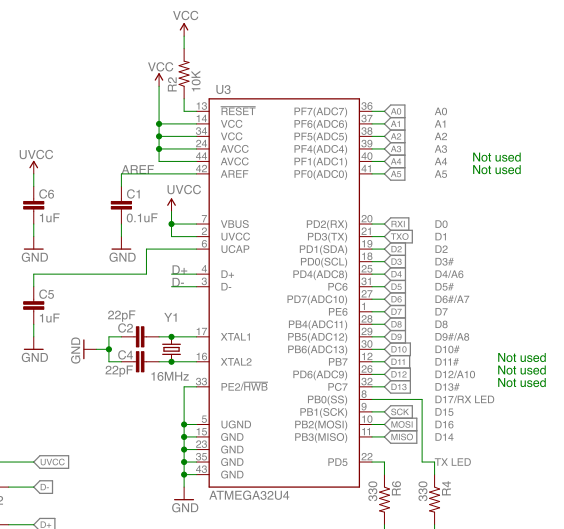Select capacitor C1 0.1uF symbol
Image resolution: width=564 pixels, height=529 pixels.
pos(121,205)
